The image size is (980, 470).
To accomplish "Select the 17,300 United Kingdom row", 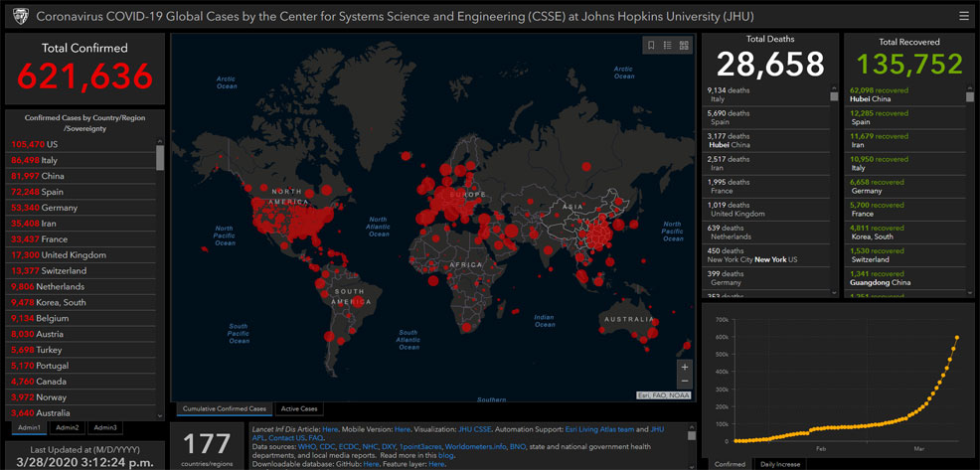I will coord(81,255).
